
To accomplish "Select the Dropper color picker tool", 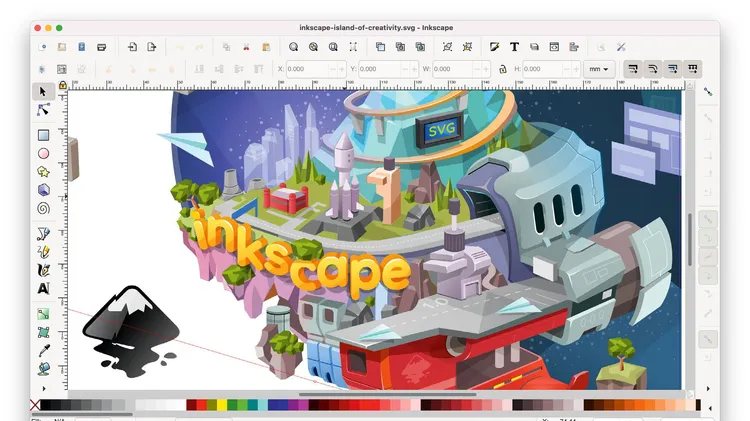I will tap(43, 351).
